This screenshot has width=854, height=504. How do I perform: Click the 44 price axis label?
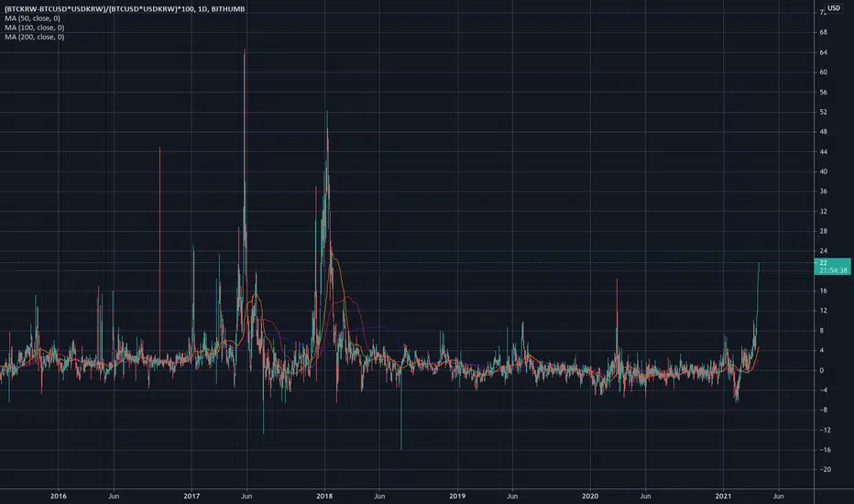823,151
